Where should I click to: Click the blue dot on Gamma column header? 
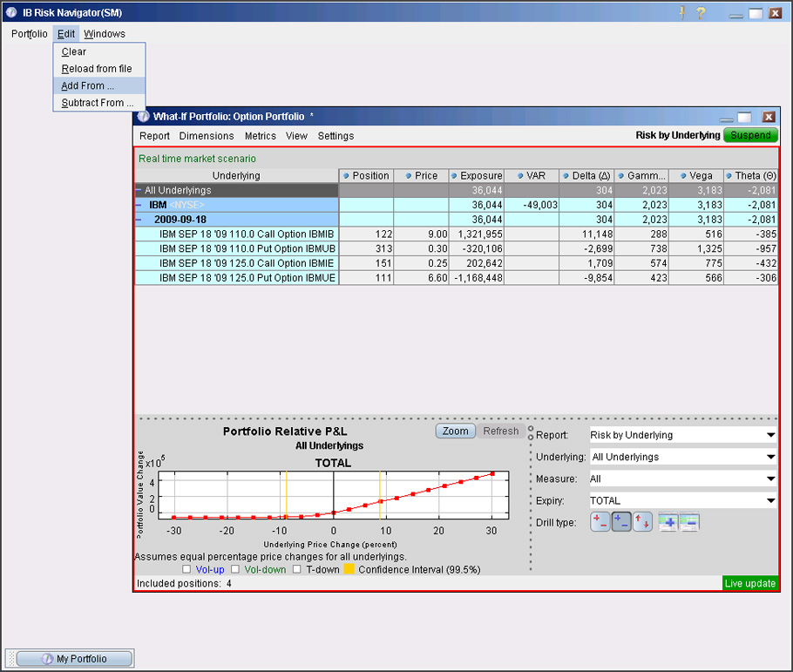[621, 176]
